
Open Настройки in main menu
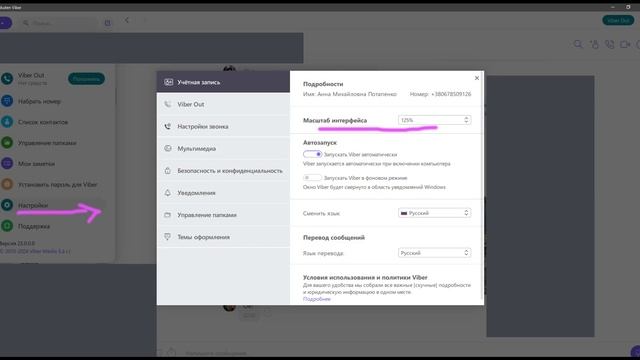pos(33,205)
